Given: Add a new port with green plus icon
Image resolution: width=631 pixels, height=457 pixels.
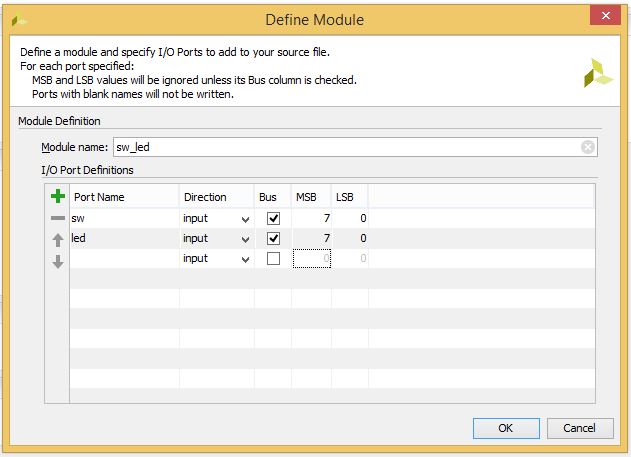Looking at the screenshot, I should click(x=58, y=196).
